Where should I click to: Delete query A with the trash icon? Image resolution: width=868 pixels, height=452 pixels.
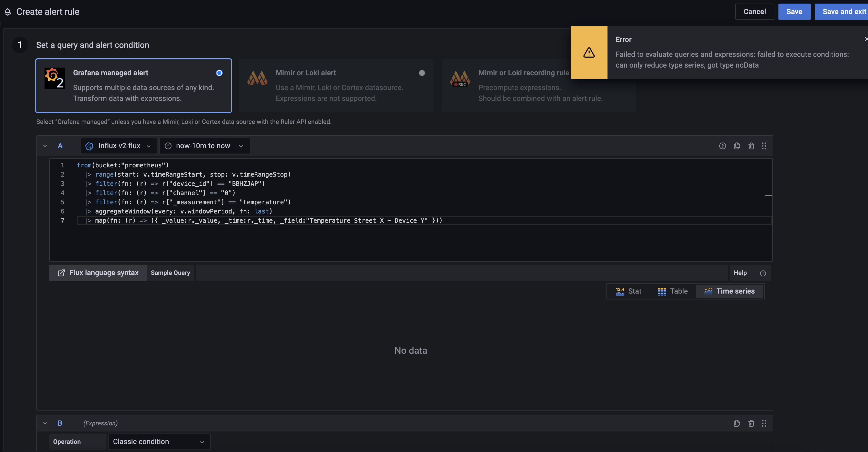[751, 146]
